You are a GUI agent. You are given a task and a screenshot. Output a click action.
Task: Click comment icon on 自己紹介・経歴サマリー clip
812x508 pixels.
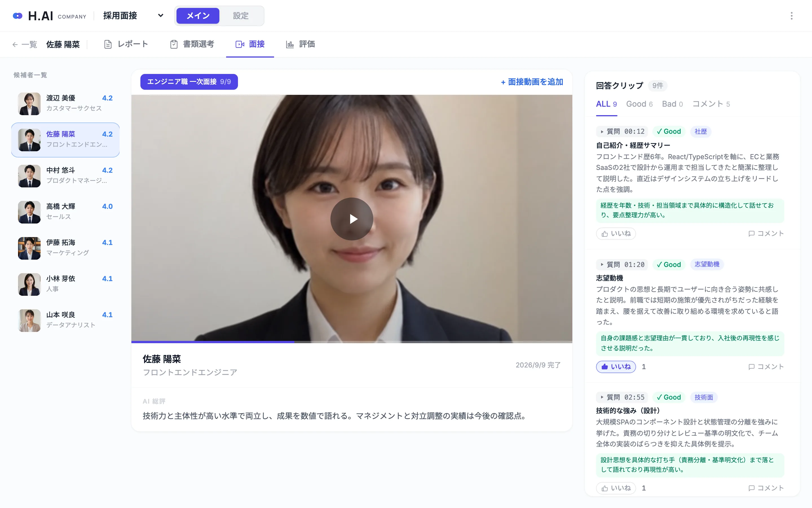point(752,233)
